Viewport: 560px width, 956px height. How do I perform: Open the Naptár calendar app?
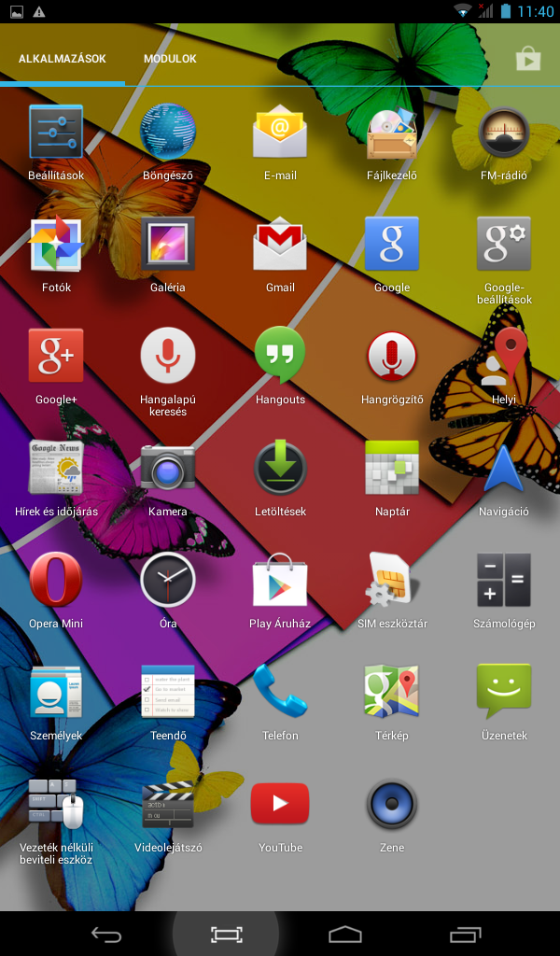point(392,468)
